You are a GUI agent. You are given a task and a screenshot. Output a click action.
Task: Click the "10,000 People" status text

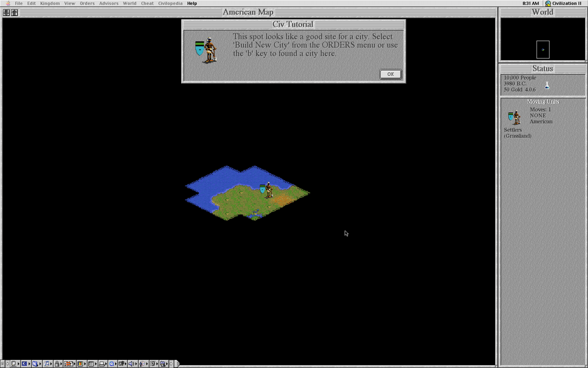(x=520, y=78)
